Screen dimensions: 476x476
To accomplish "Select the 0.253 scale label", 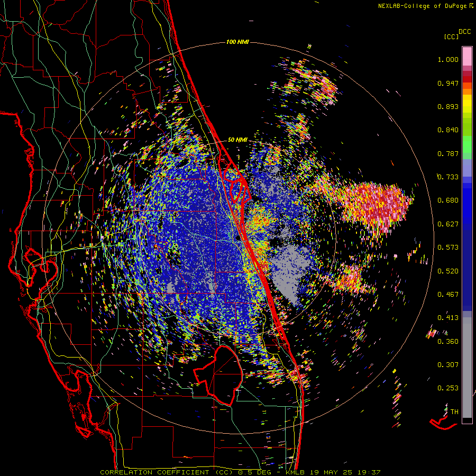I will [448, 388].
